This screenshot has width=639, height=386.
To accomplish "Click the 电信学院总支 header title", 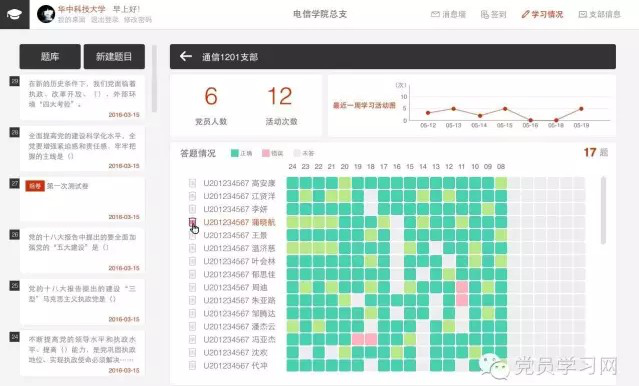I will pyautogui.click(x=320, y=14).
